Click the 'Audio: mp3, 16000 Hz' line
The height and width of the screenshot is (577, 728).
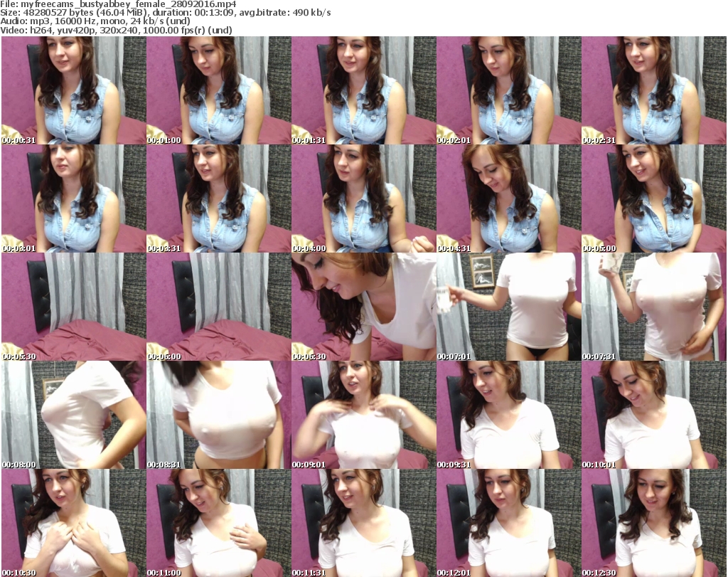click(x=95, y=21)
